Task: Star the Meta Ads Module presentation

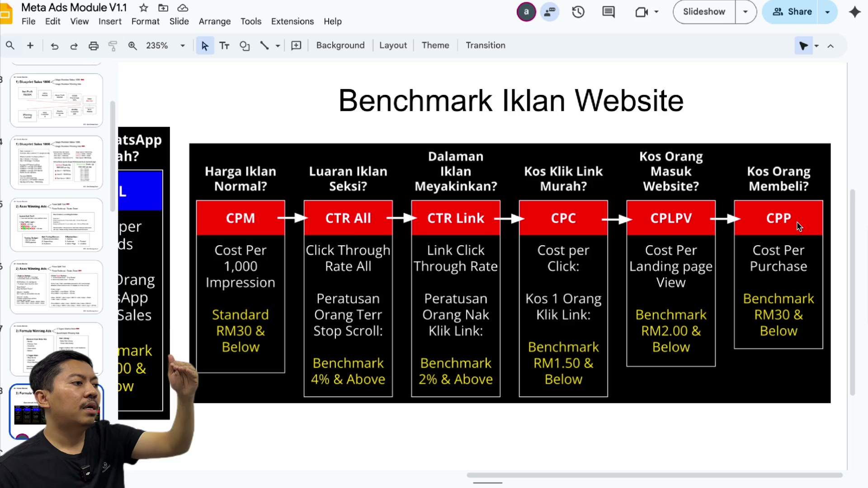Action: 144,8
